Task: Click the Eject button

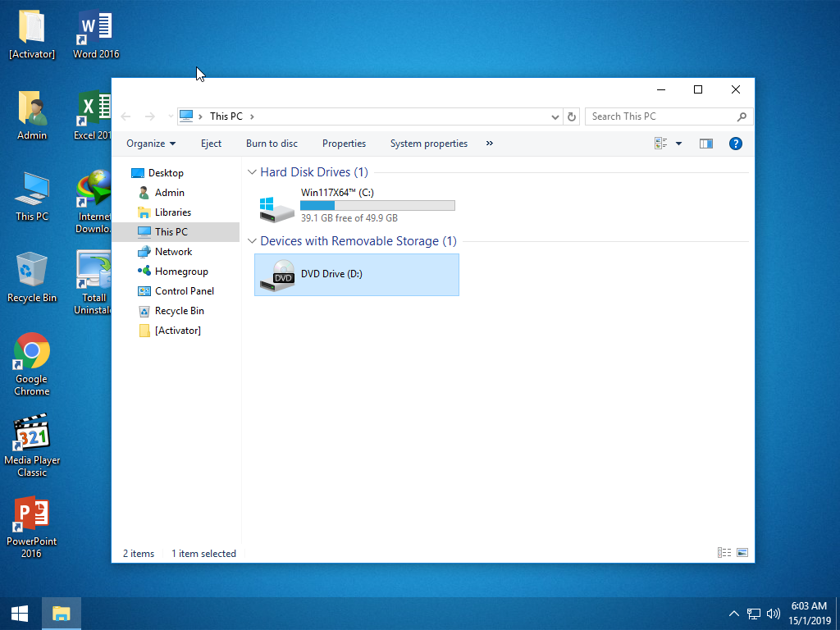Action: (211, 144)
